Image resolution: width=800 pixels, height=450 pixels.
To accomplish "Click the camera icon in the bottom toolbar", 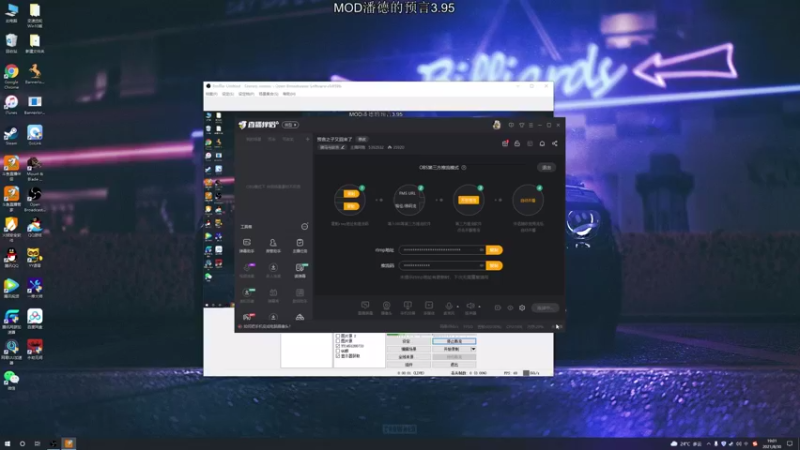I will [x=386, y=307].
